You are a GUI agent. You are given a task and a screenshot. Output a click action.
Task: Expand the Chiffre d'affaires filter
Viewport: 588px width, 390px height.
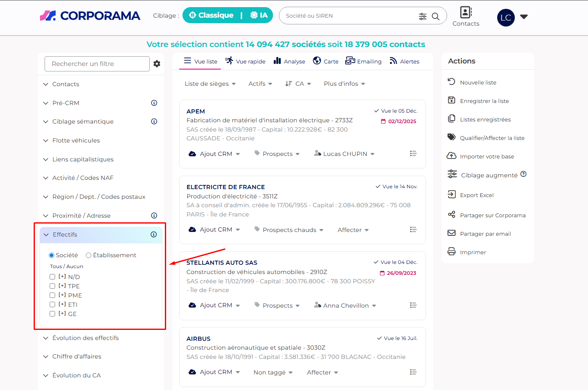pos(77,356)
